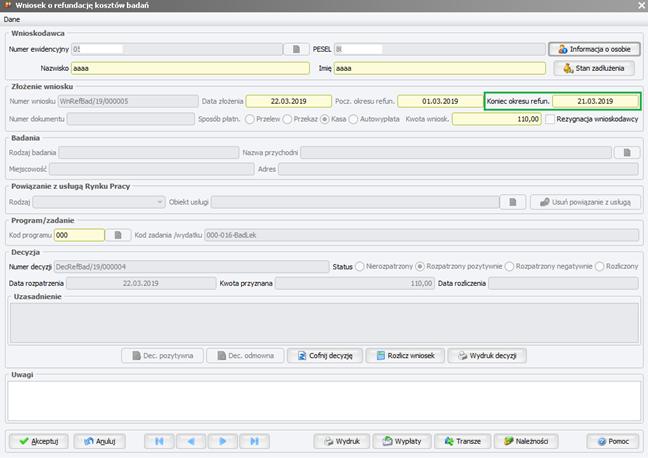Click the Numer ewidencyjny field

pyautogui.click(x=177, y=49)
